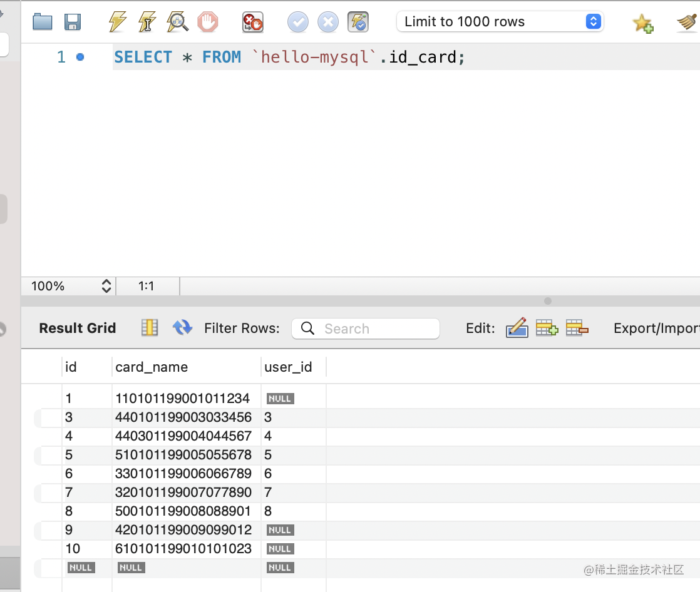
Task: Execute statement under cursor lightning icon
Action: point(147,22)
